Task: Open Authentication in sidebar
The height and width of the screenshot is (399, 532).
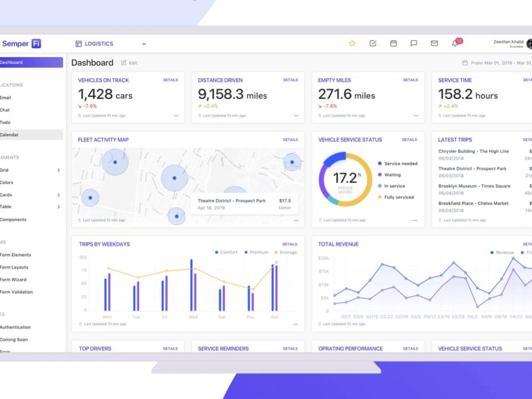Action: coord(15,327)
